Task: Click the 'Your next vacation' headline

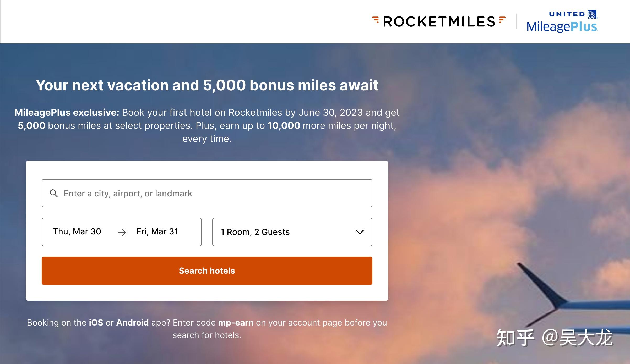Action: tap(207, 85)
